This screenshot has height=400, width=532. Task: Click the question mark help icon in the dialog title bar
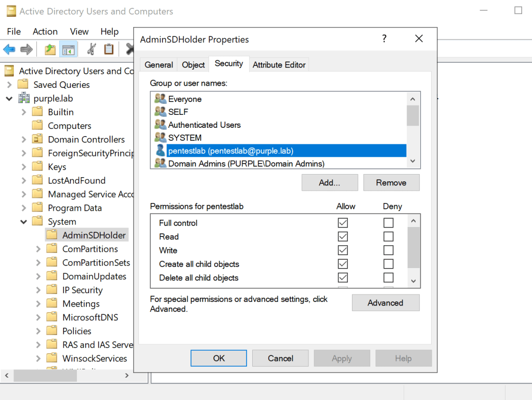384,39
